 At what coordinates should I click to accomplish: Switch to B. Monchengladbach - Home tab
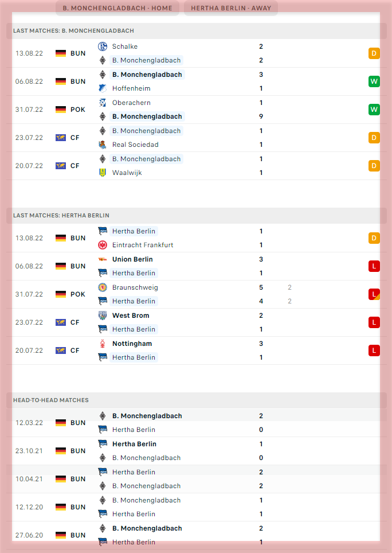tap(117, 8)
